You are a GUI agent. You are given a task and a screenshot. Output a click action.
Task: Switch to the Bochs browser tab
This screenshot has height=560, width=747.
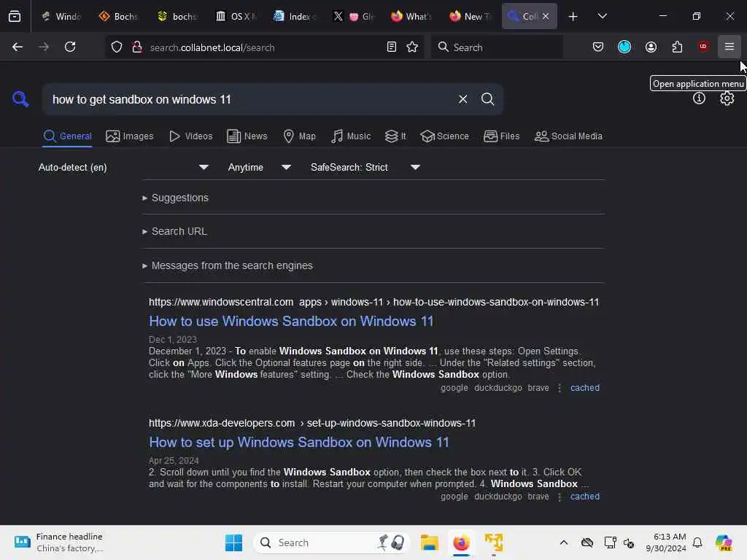pos(119,16)
